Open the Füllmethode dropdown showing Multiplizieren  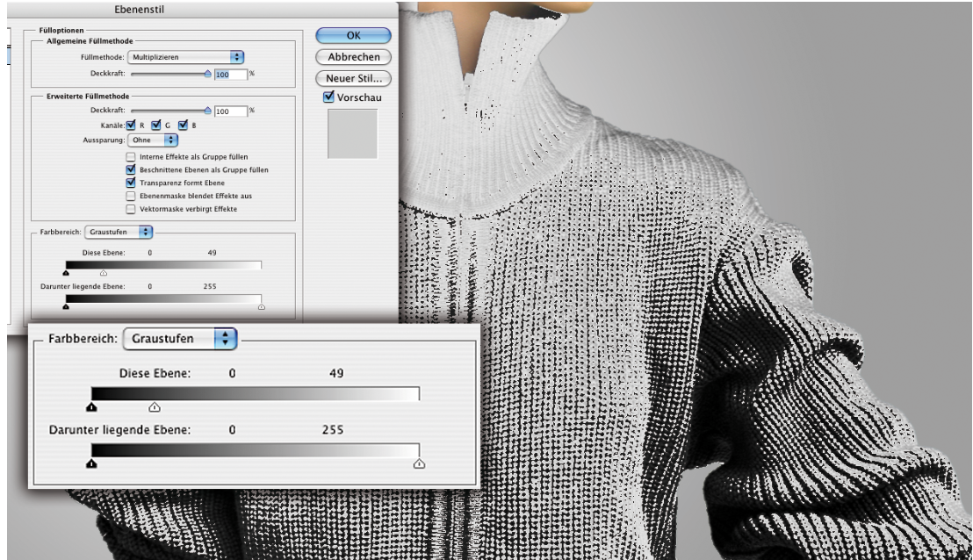pos(185,57)
